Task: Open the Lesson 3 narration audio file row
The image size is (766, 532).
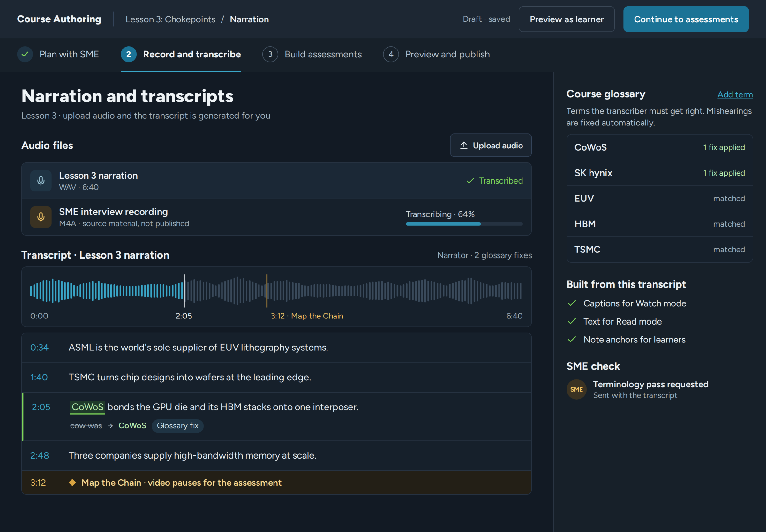Action: (276, 181)
